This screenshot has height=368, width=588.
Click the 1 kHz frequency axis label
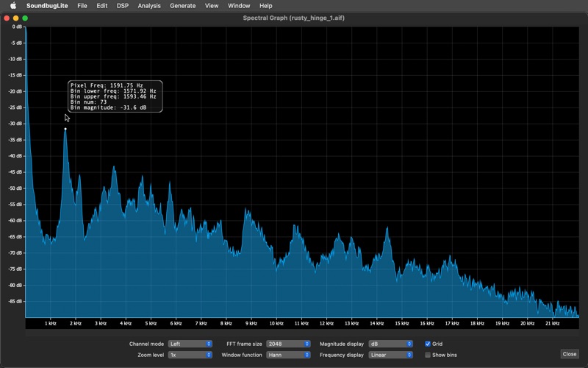click(x=51, y=323)
